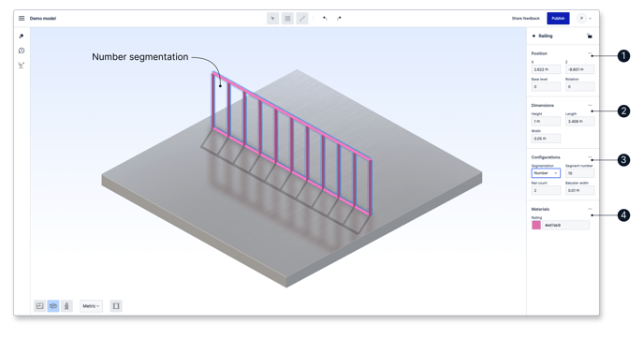Select the cursor selection tool
644x339 pixels.
click(272, 19)
